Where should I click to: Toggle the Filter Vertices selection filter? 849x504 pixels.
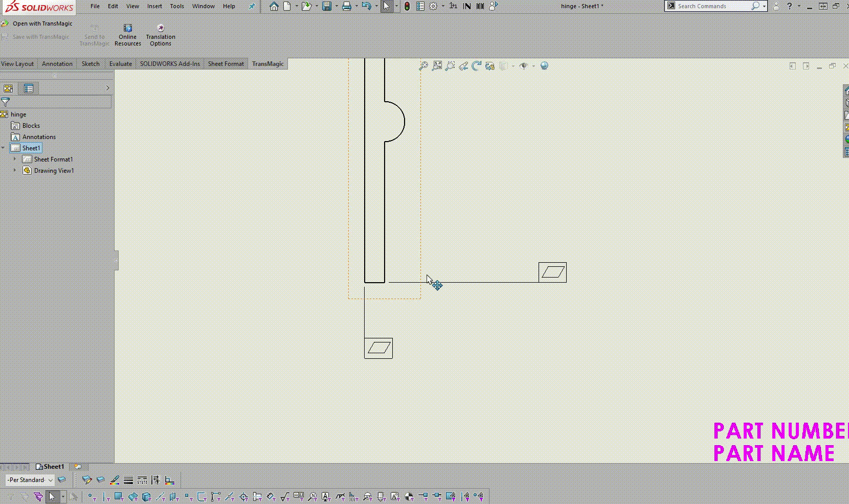[92, 496]
